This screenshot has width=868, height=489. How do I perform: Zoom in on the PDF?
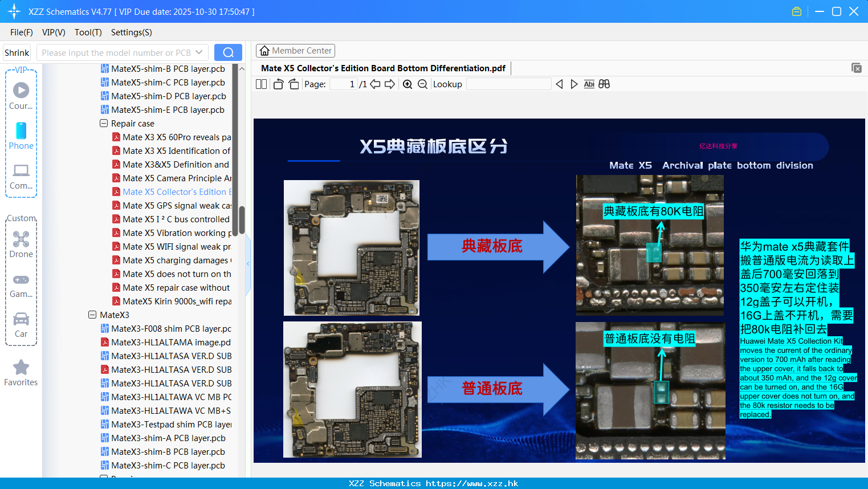pyautogui.click(x=407, y=84)
